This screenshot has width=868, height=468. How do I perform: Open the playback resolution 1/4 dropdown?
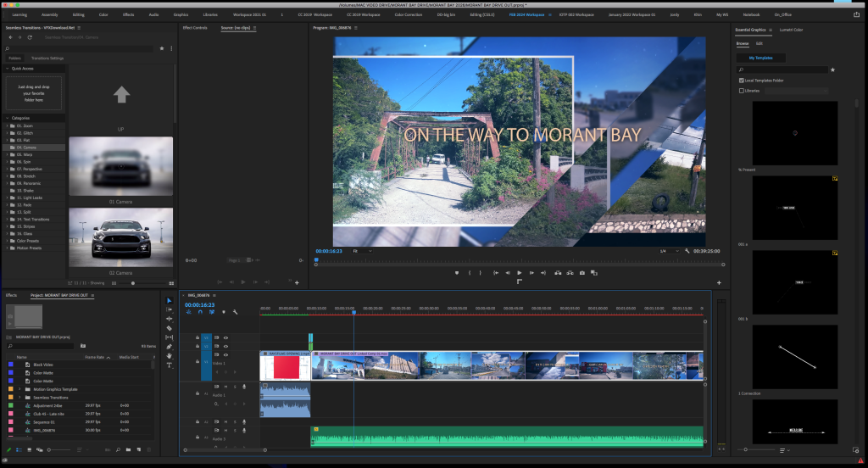pyautogui.click(x=668, y=251)
